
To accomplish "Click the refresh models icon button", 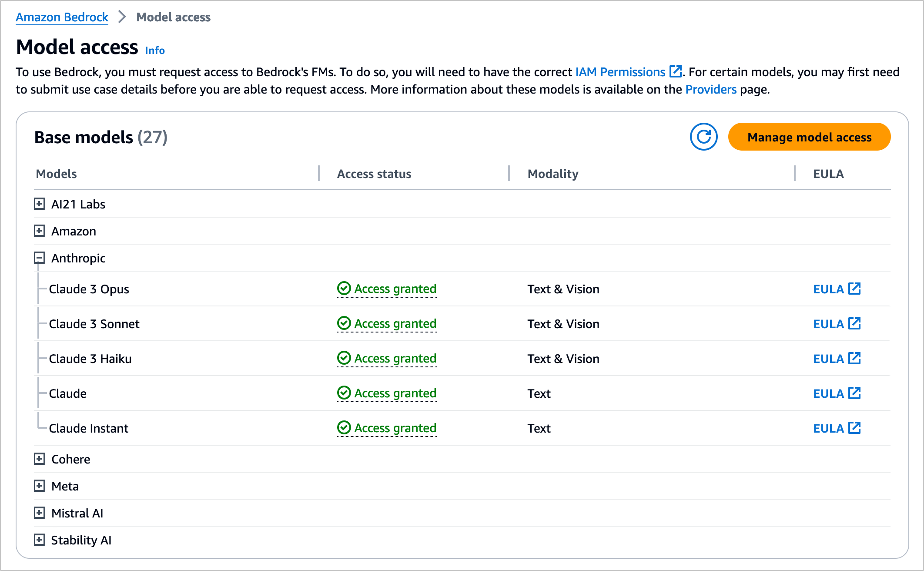I will click(x=703, y=137).
